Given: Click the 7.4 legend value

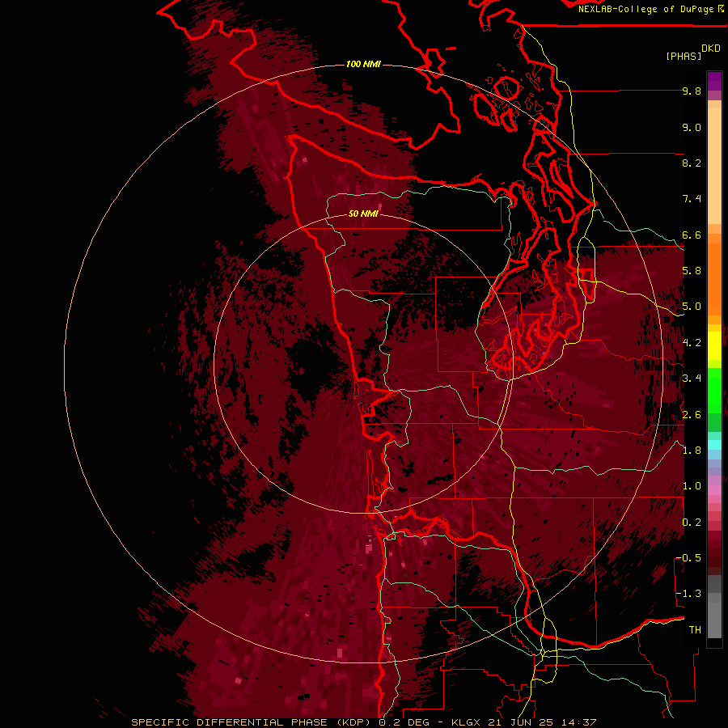Looking at the screenshot, I should point(692,199).
